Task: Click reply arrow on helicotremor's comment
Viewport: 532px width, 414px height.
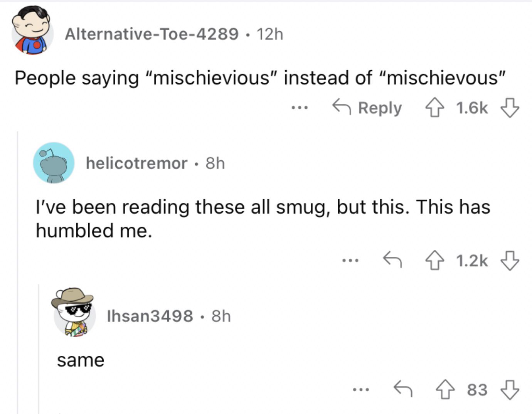Action: [392, 260]
